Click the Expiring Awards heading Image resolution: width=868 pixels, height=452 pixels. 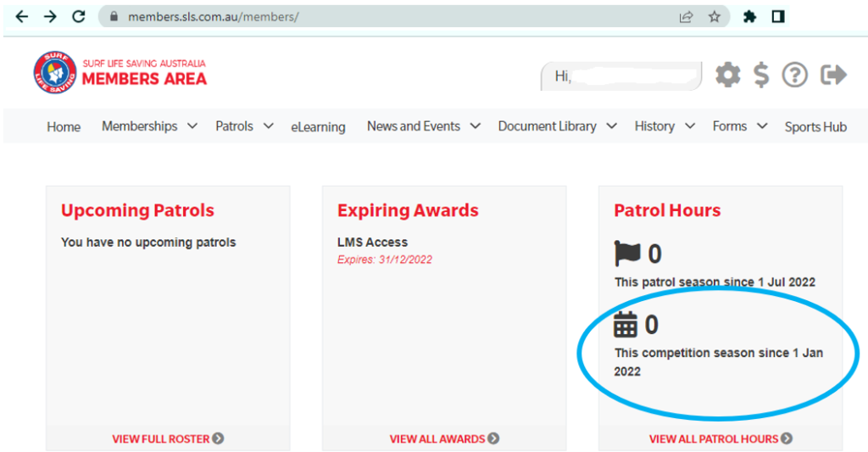tap(408, 210)
